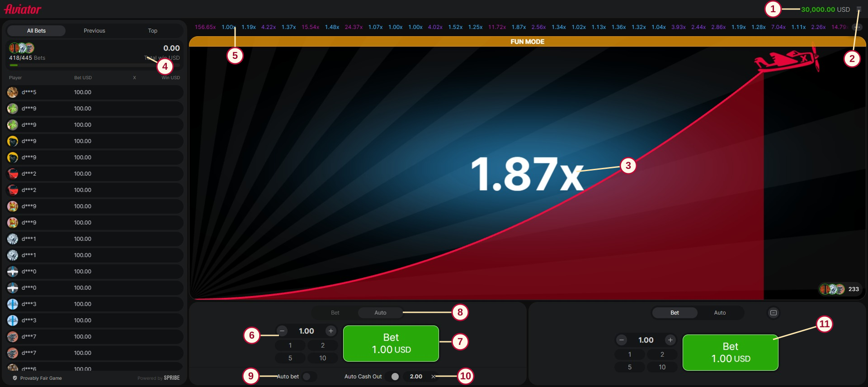Decrease bet amount in second bet panel
The image size is (868, 387).
coord(622,340)
